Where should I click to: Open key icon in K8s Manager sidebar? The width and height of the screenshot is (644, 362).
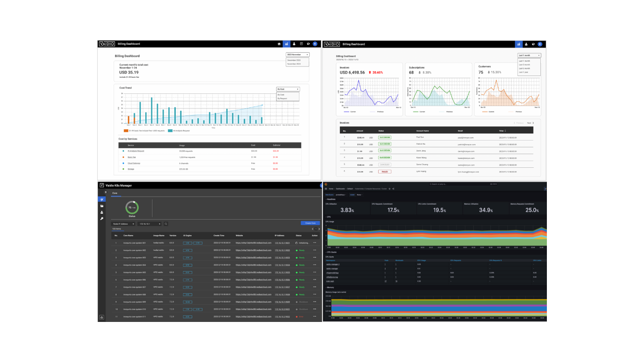101,219
